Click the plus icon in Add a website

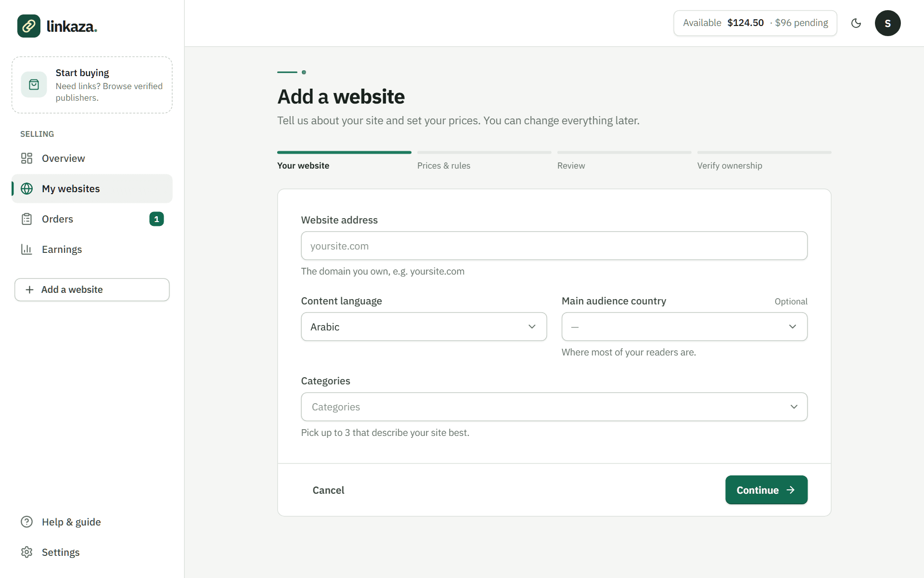[x=29, y=289]
